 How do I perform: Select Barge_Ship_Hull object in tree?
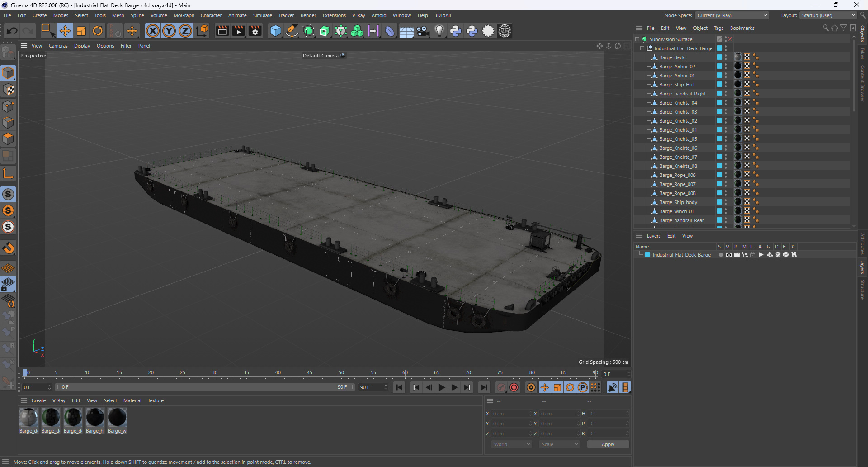677,85
